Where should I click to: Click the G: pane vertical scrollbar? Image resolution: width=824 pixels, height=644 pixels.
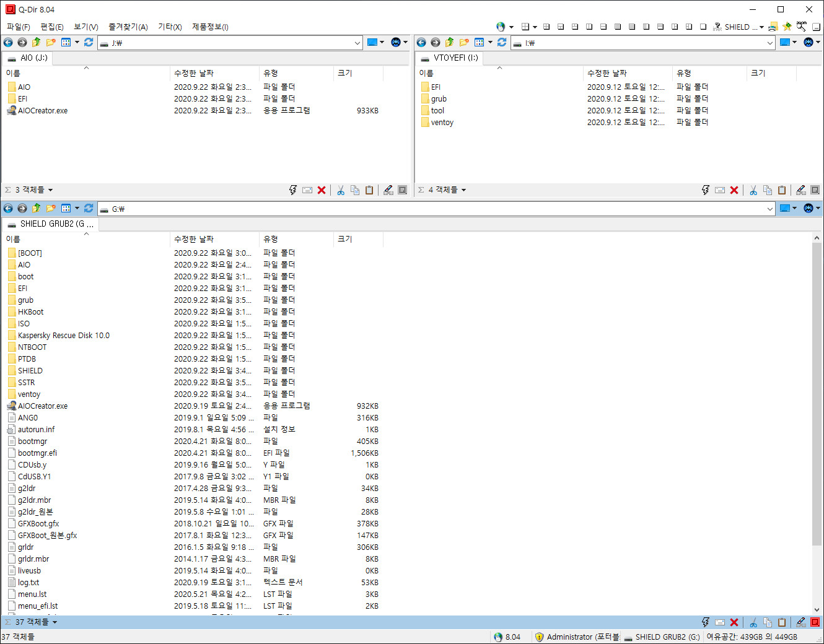817,394
